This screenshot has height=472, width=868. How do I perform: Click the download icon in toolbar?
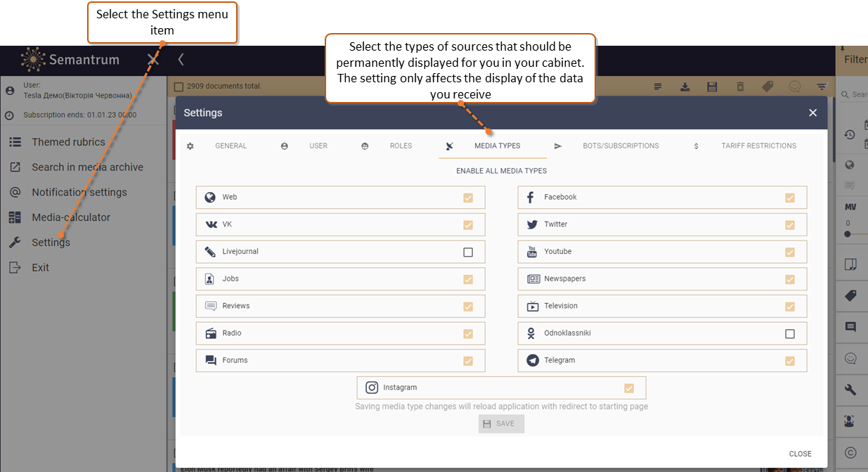[685, 87]
